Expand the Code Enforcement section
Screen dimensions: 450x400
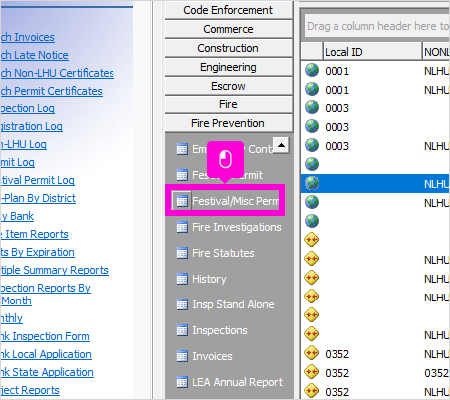[x=228, y=10]
